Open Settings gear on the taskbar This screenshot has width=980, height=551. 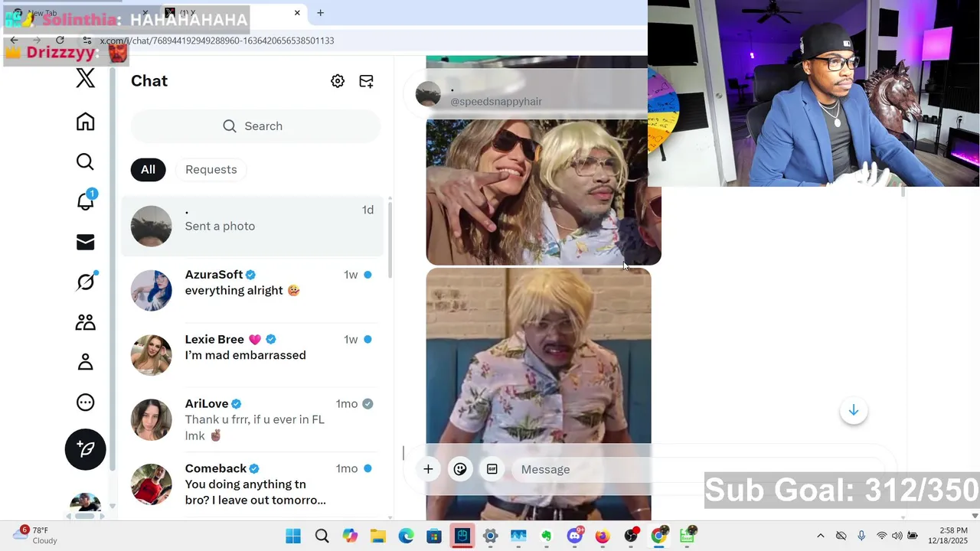[x=490, y=536]
